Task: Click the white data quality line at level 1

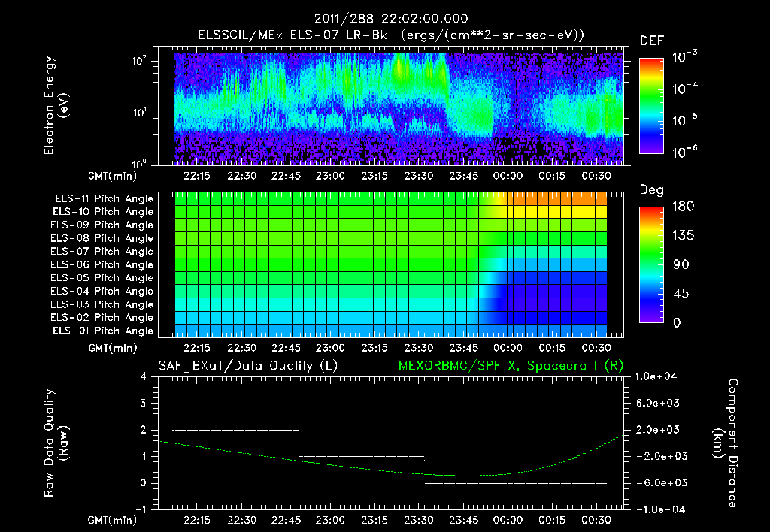Action: click(362, 456)
